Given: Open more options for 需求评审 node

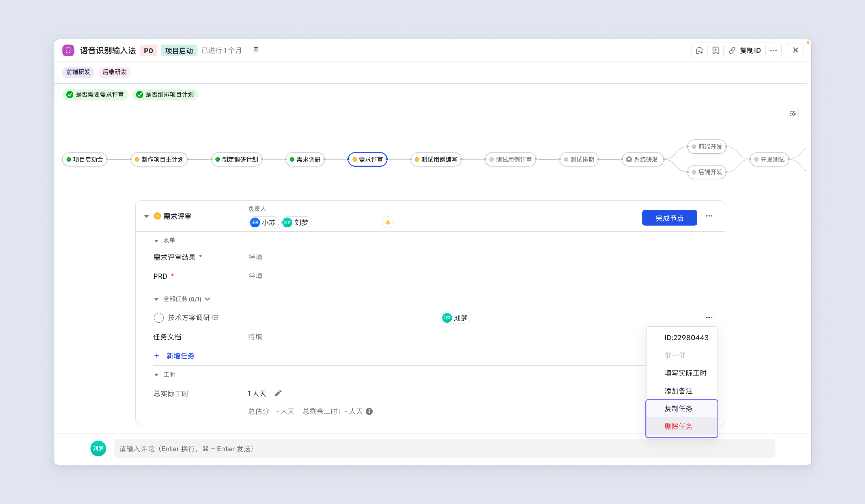Looking at the screenshot, I should tap(709, 216).
